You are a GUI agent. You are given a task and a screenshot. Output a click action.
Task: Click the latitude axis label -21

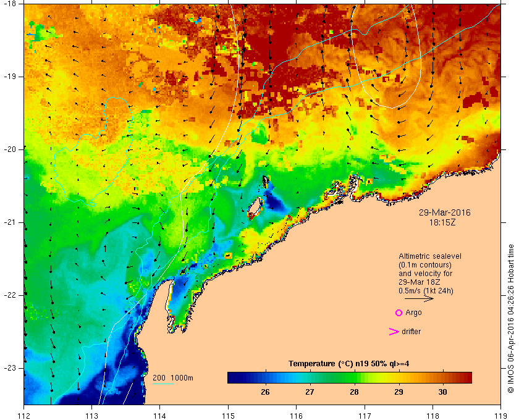click(x=10, y=222)
